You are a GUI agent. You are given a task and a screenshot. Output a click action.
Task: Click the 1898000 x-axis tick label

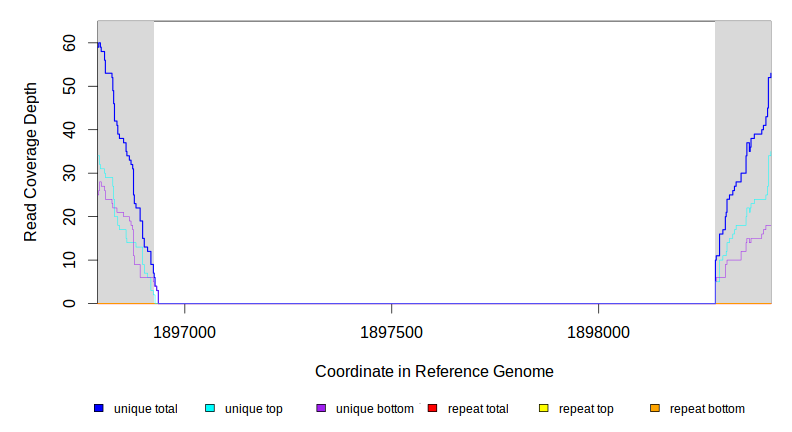[x=598, y=331]
